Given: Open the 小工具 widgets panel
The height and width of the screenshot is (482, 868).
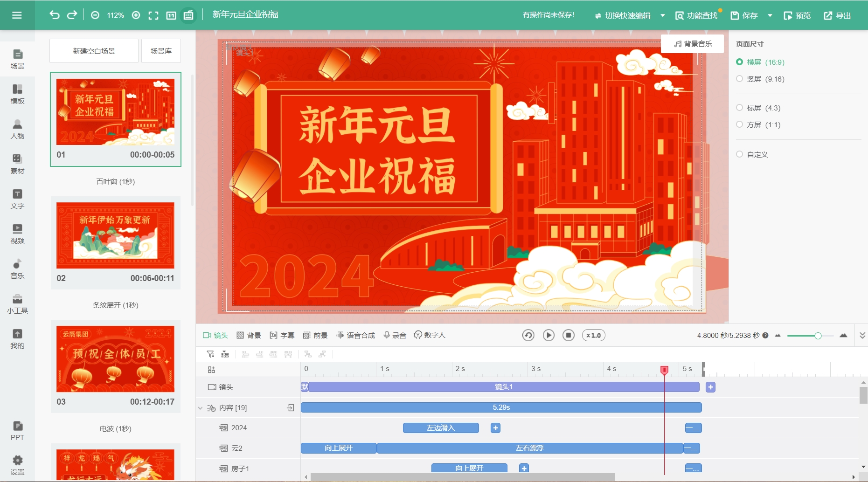Looking at the screenshot, I should (x=17, y=304).
